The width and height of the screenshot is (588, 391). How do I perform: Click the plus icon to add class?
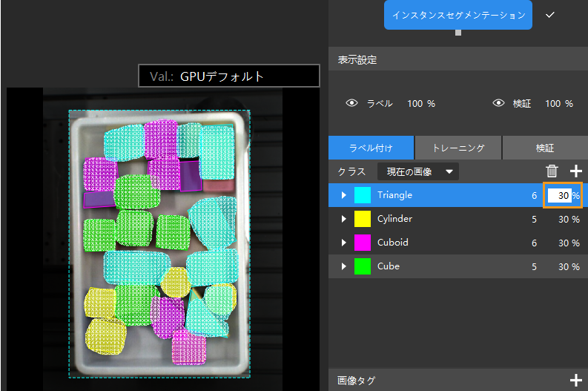click(576, 172)
